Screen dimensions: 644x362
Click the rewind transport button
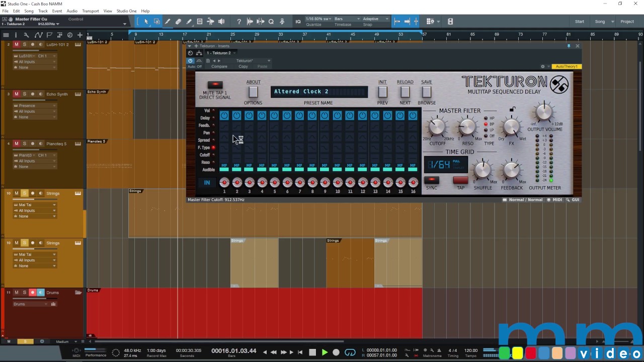pos(273,352)
